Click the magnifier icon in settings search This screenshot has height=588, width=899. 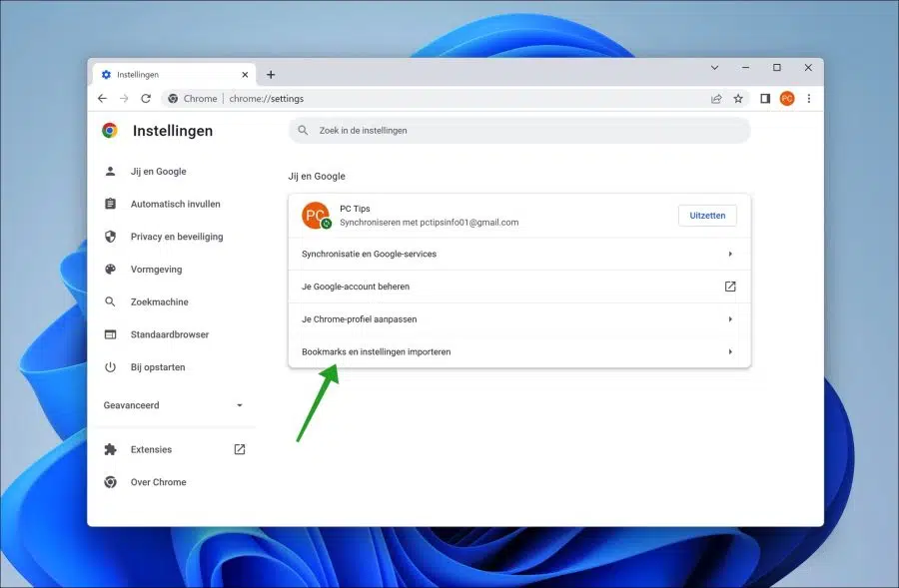click(x=303, y=130)
